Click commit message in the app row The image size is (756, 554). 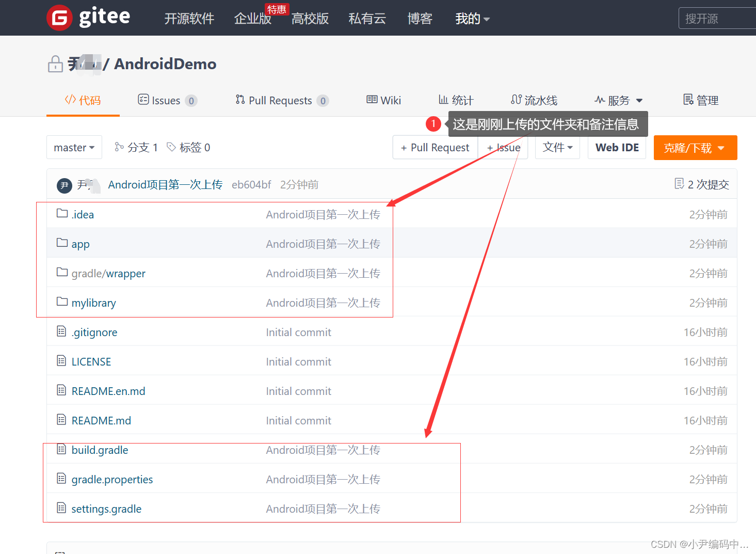pyautogui.click(x=323, y=244)
